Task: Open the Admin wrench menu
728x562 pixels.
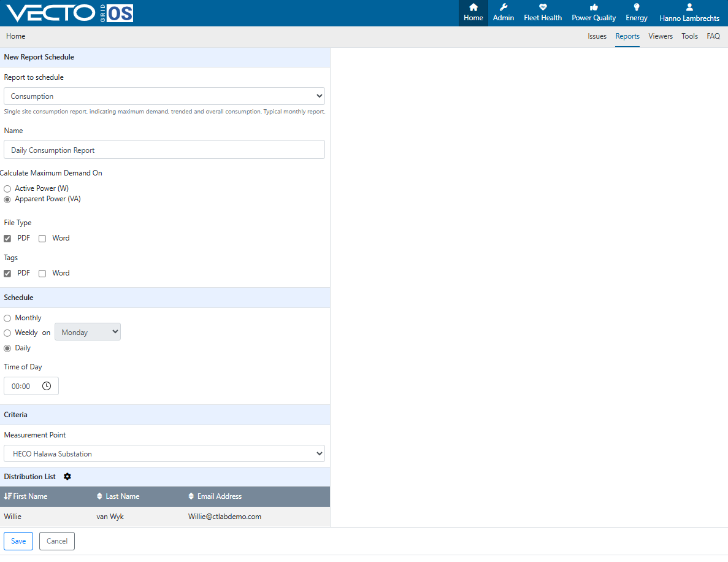Action: pos(504,13)
